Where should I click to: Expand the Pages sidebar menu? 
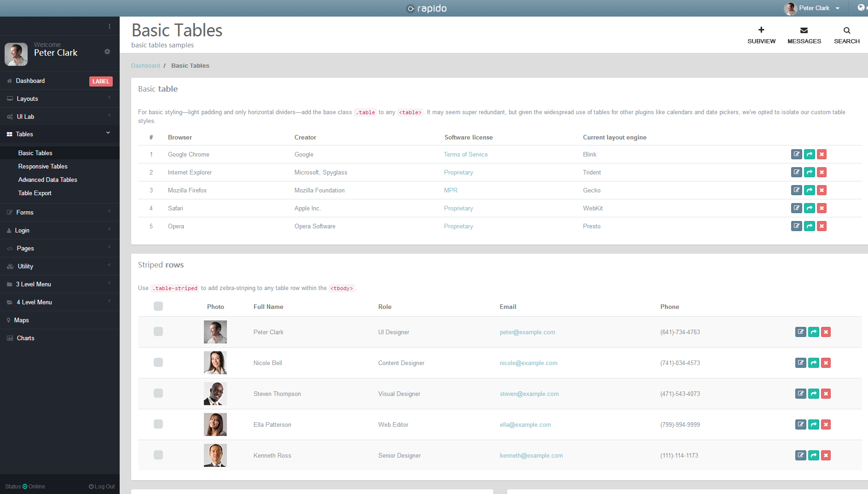coord(60,248)
